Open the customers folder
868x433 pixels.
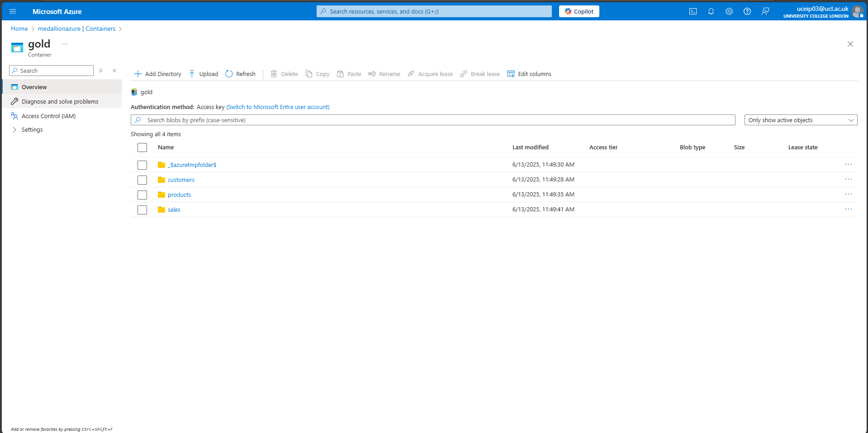coord(181,180)
